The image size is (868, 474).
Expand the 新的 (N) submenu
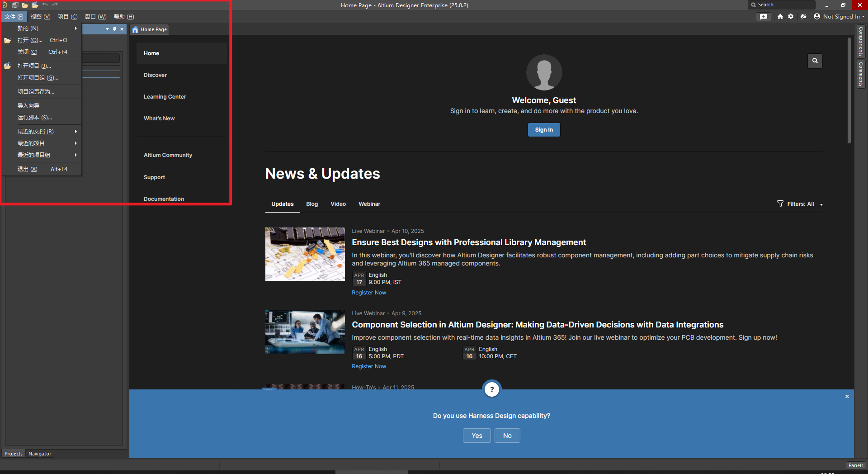pyautogui.click(x=42, y=28)
